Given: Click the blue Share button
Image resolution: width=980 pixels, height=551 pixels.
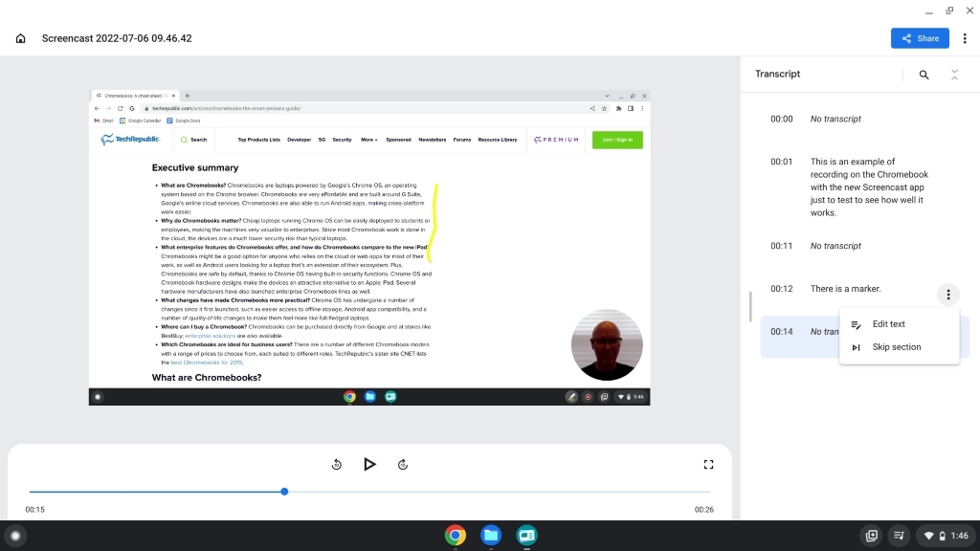Looking at the screenshot, I should 919,37.
